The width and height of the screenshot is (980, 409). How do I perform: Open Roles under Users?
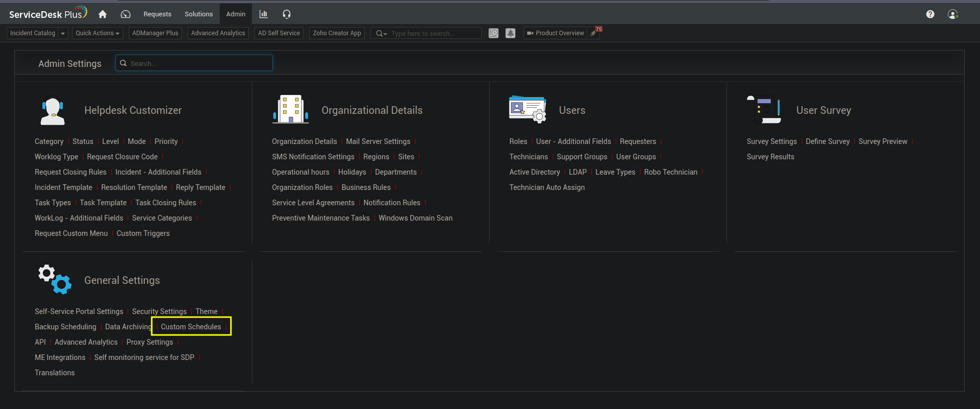518,141
